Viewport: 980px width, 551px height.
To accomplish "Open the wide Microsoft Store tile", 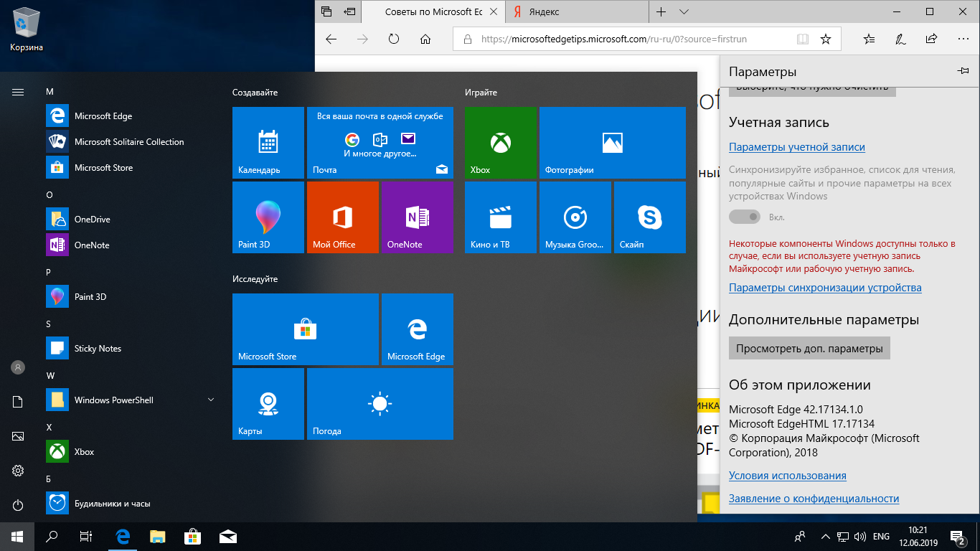I will [x=306, y=329].
